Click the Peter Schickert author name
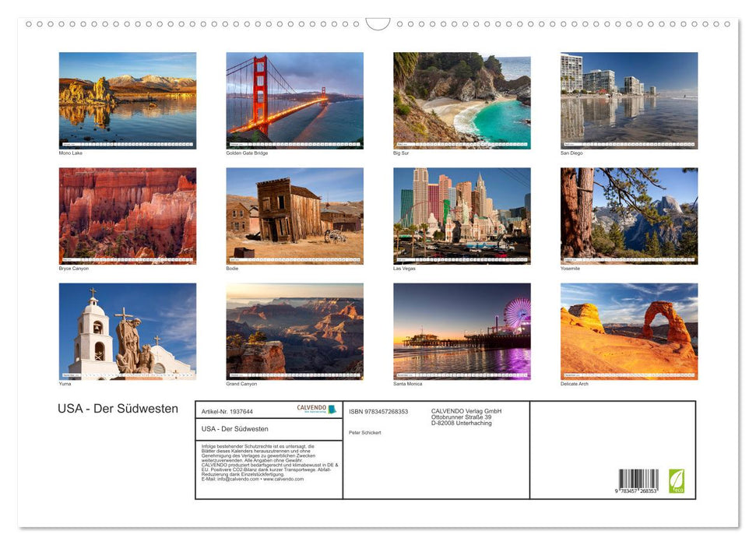 coord(366,432)
